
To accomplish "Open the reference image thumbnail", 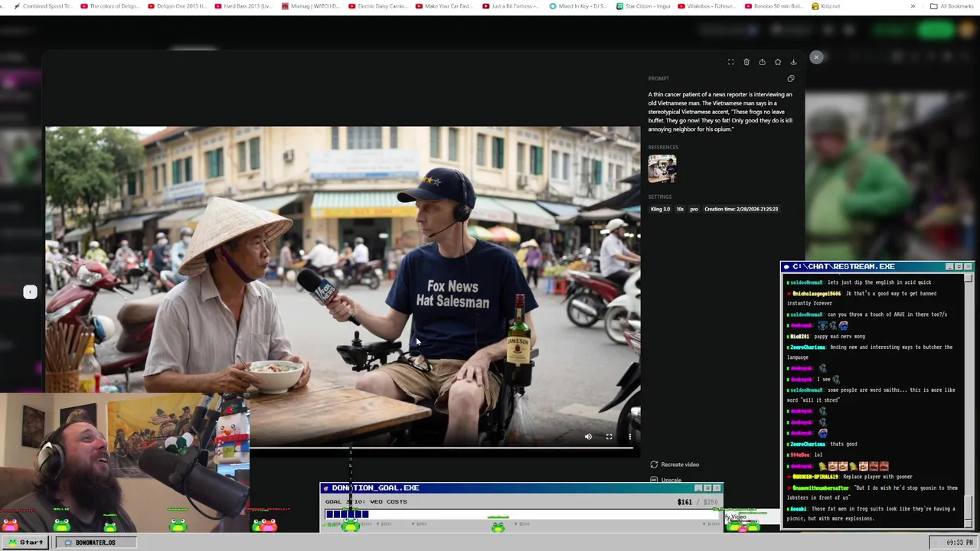I will point(662,168).
